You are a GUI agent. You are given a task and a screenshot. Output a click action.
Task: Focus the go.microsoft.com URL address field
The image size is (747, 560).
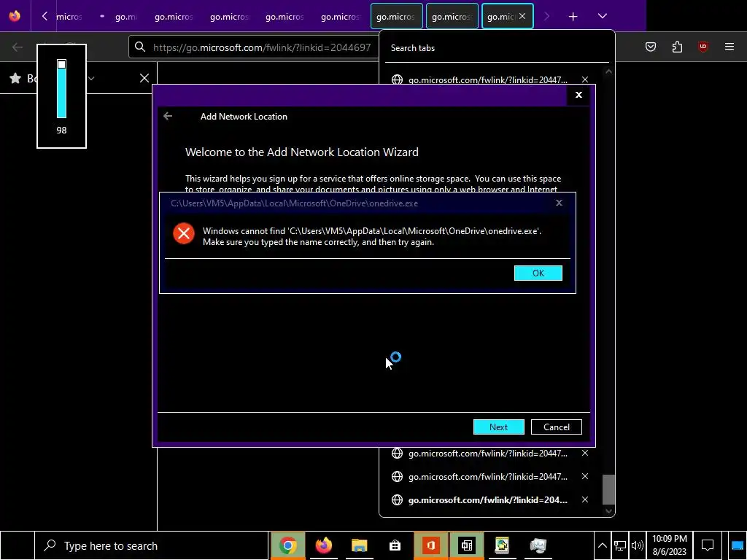click(262, 47)
